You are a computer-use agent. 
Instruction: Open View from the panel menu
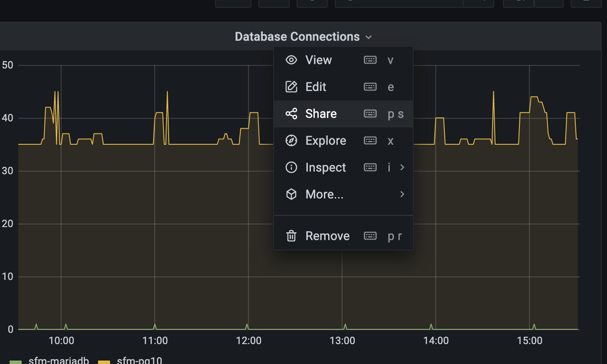[318, 60]
